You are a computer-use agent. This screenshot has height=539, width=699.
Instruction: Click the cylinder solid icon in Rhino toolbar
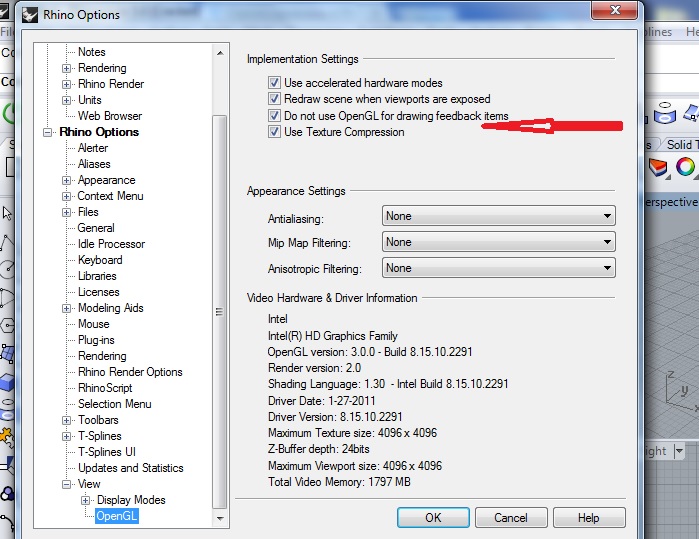(x=665, y=112)
